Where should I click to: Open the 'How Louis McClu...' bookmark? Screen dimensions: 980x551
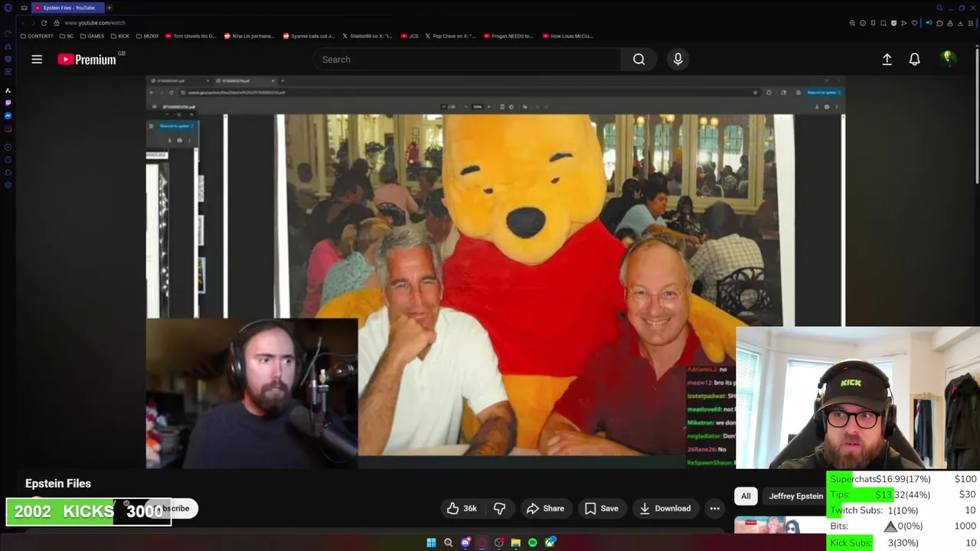tap(567, 36)
